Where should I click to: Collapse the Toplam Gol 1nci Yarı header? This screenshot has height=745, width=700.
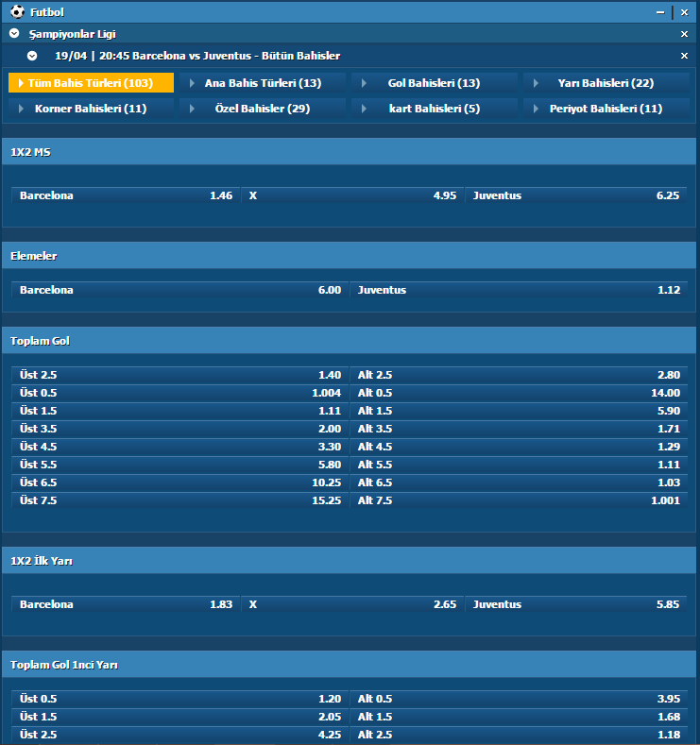point(350,664)
